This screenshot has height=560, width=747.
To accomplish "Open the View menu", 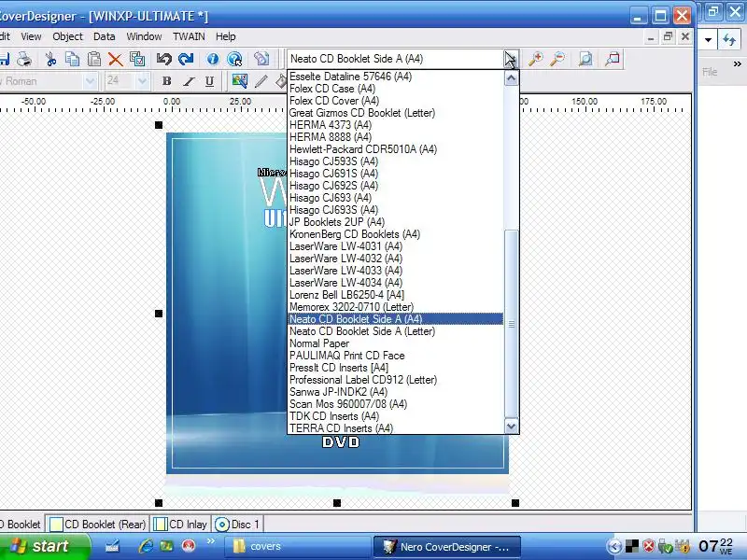I will click(31, 36).
